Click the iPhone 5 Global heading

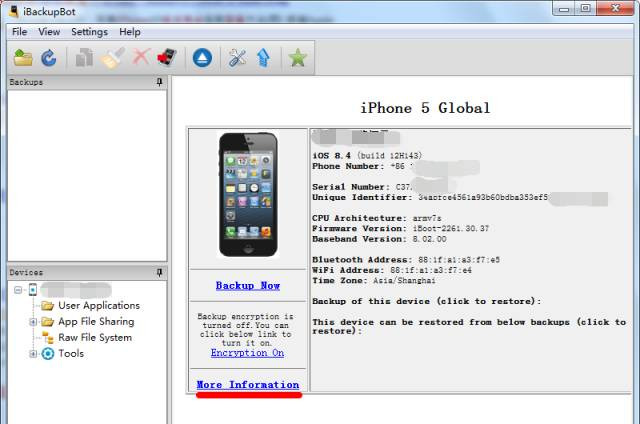(x=425, y=108)
